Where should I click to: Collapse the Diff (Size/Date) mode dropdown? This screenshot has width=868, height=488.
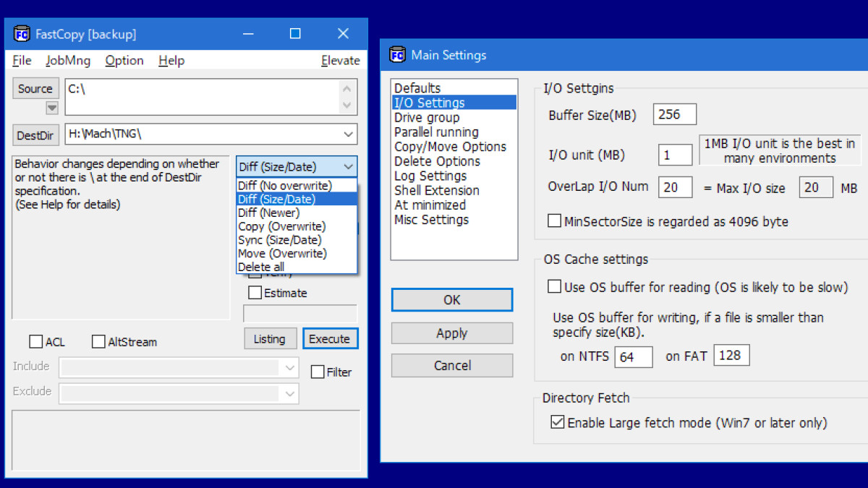pos(348,167)
